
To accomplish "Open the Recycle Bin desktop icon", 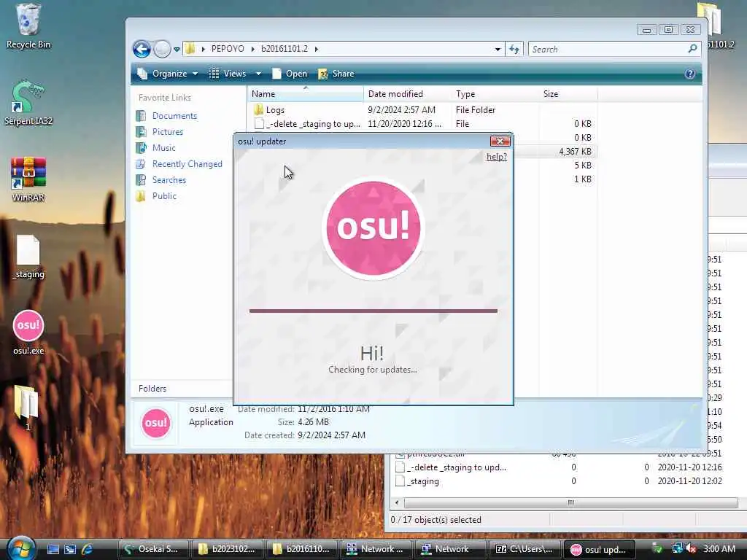I will tap(28, 26).
